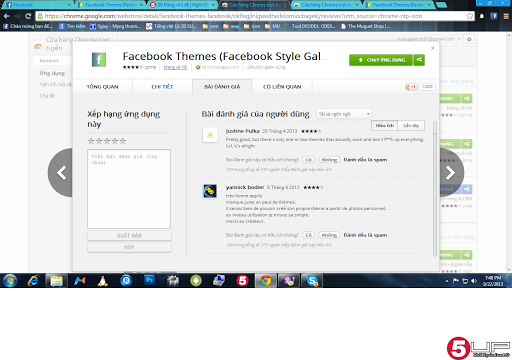Switch to the "TỔNG QUAN" tab
The image size is (512, 360).
pyautogui.click(x=102, y=87)
